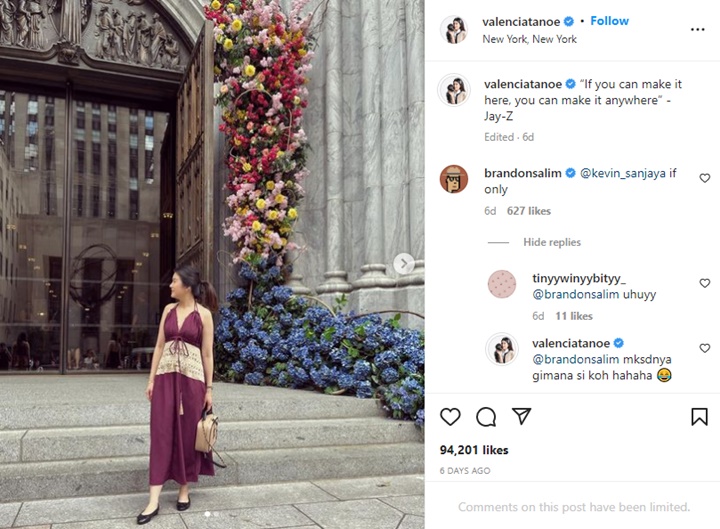Like the post with heart icon
Viewport: 720px width, 529px height.
coord(451,417)
